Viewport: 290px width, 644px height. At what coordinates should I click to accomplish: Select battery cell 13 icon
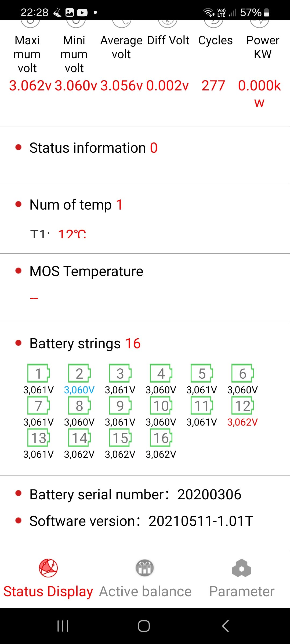pyautogui.click(x=39, y=438)
